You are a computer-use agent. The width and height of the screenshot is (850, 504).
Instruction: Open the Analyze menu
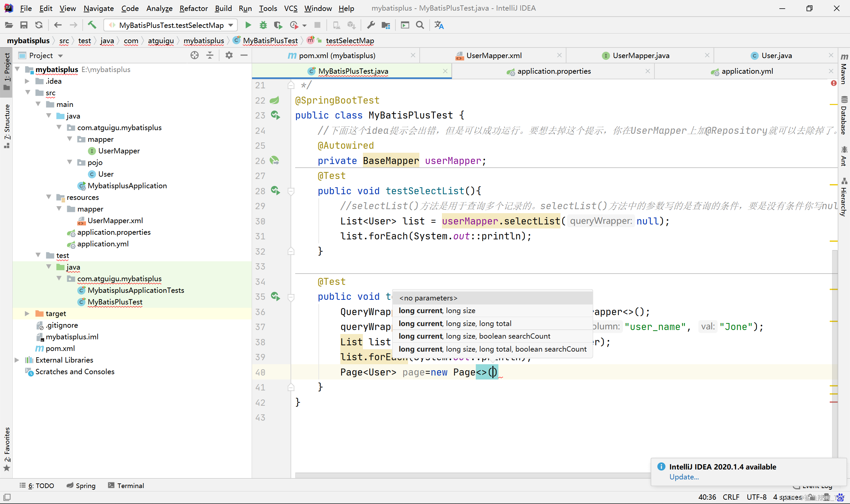(x=159, y=8)
